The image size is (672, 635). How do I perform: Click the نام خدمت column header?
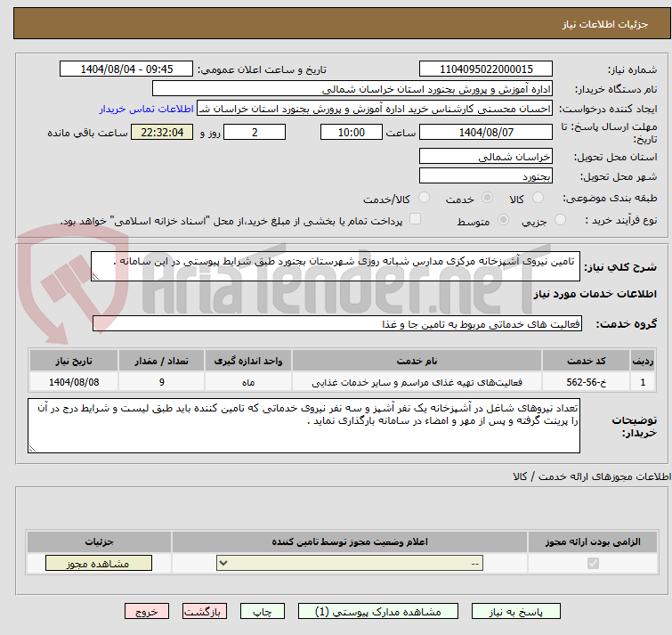(x=417, y=361)
